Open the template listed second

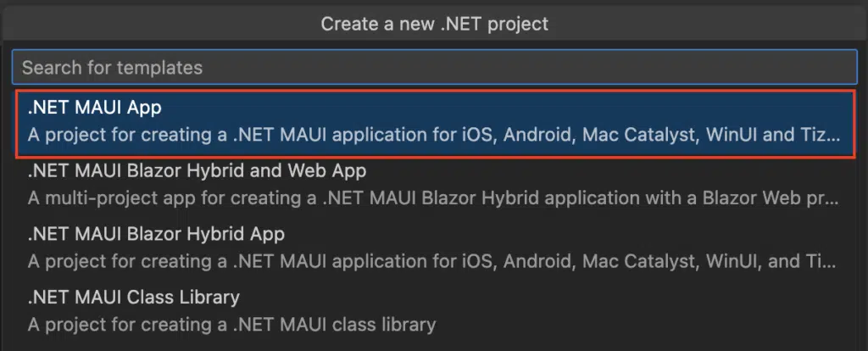[x=434, y=185]
